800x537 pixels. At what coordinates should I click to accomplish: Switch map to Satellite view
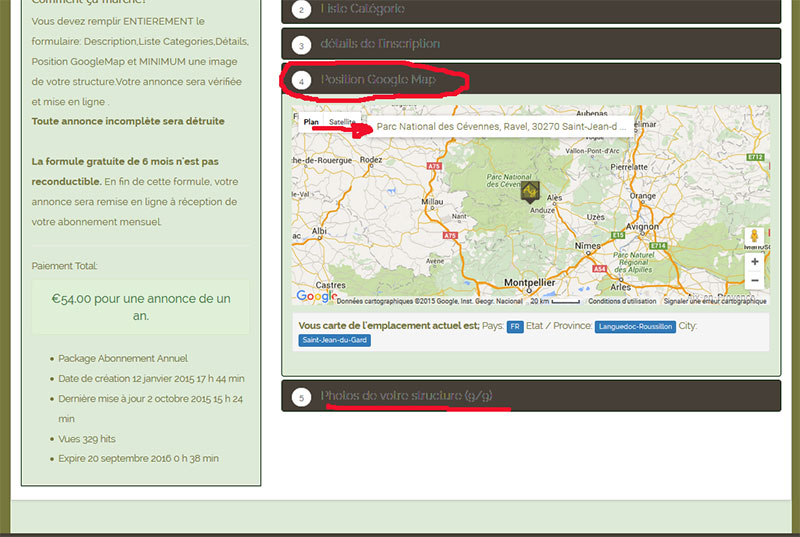(x=342, y=122)
